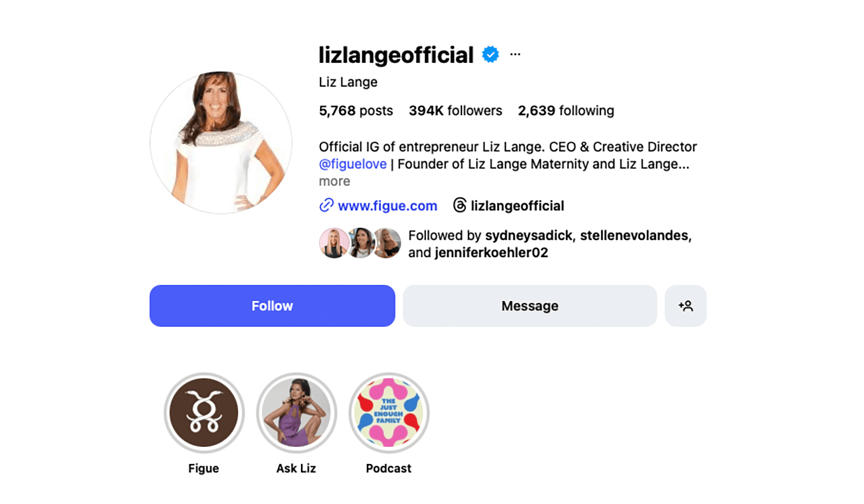
Task: Open the @figuelove mention link
Action: point(352,164)
